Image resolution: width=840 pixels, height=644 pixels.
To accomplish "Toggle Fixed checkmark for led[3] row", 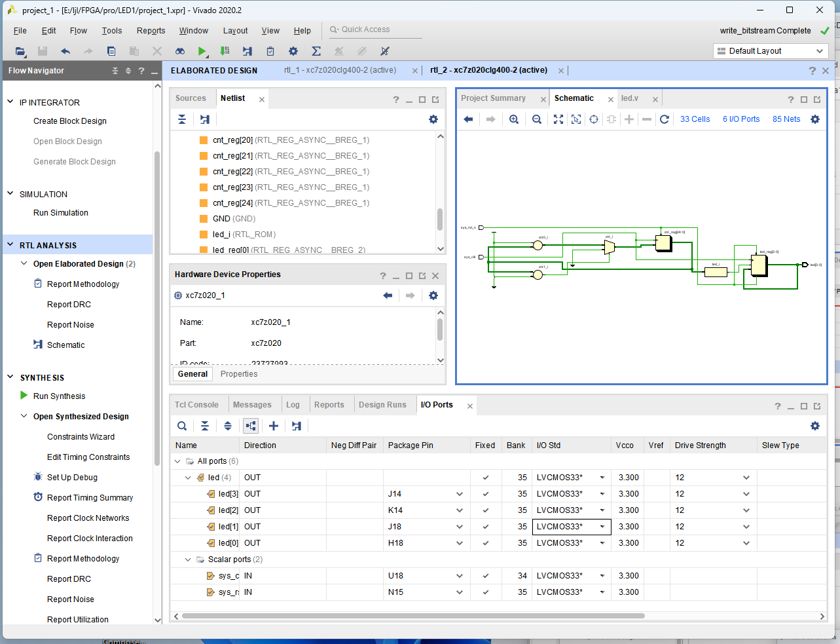I will 485,494.
